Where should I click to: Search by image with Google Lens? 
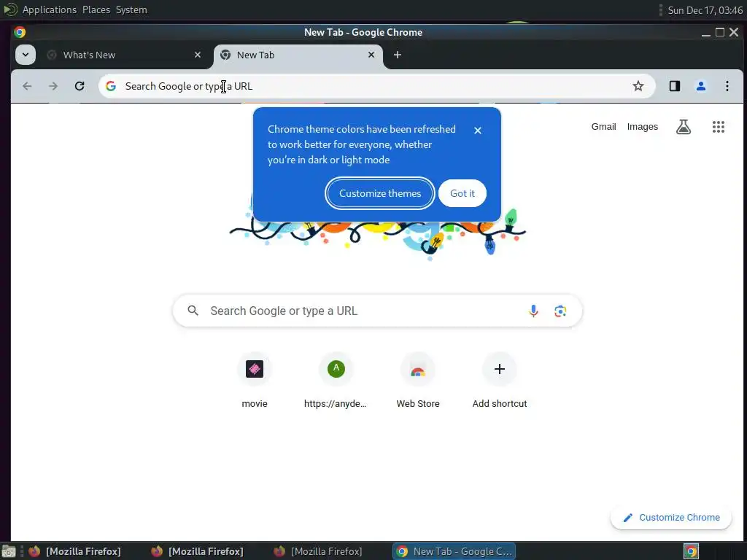[560, 311]
